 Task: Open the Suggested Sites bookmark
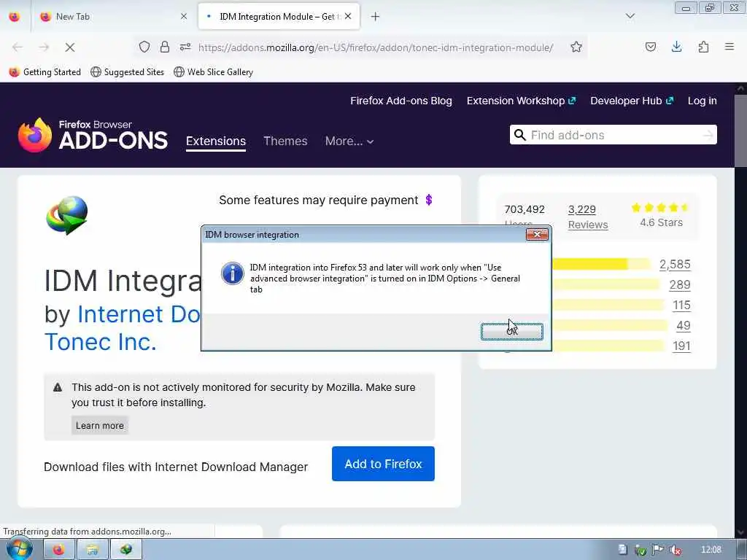point(127,72)
